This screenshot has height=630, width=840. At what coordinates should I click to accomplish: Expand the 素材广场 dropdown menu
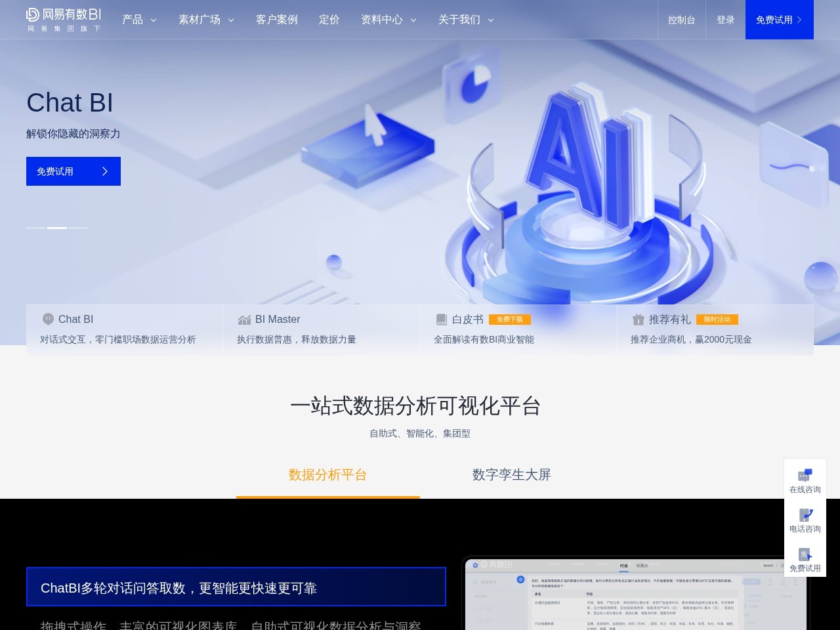pos(206,20)
